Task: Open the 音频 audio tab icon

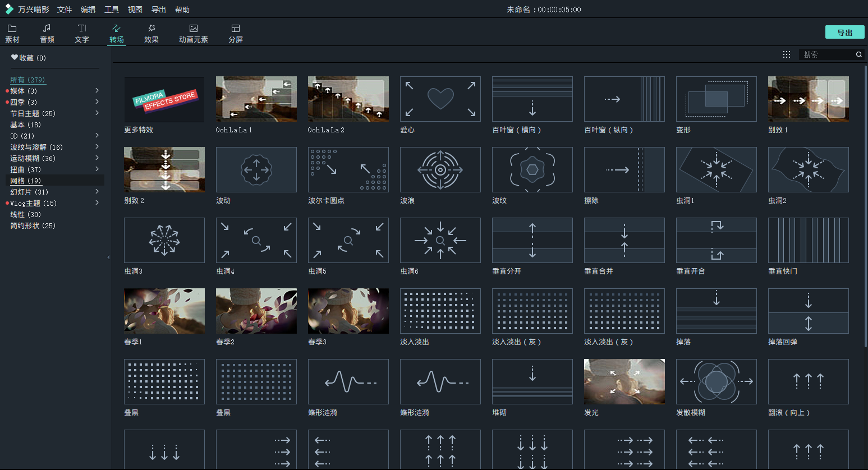Action: coord(47,29)
